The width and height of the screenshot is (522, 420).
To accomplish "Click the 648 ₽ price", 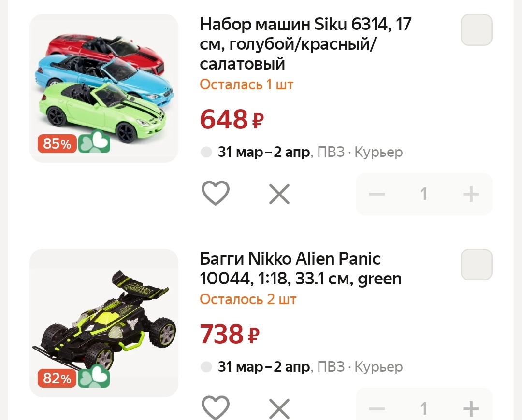I will coord(232,119).
